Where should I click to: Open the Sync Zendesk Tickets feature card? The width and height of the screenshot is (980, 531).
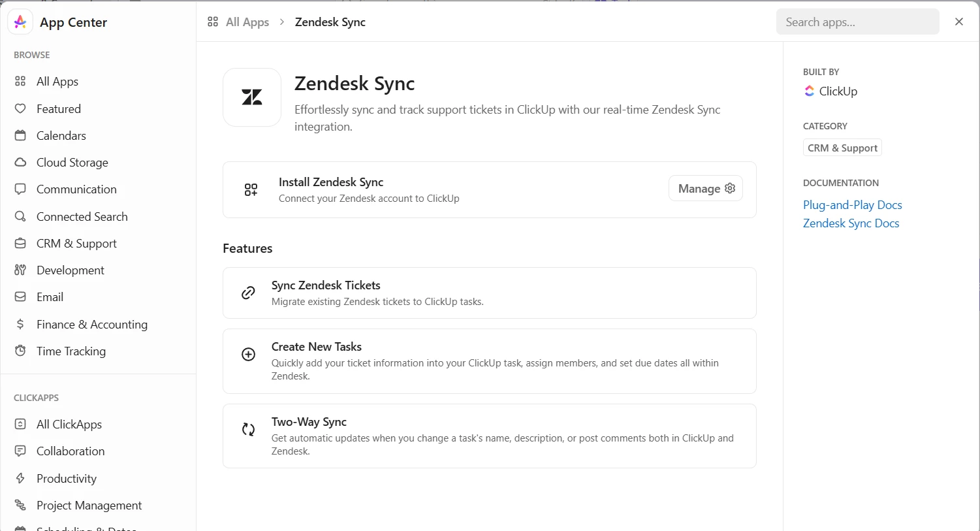[x=489, y=293]
